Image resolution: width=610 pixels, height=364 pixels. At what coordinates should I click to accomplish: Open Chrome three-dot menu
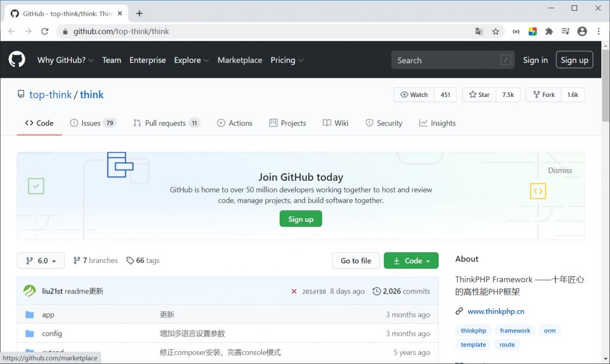click(598, 31)
